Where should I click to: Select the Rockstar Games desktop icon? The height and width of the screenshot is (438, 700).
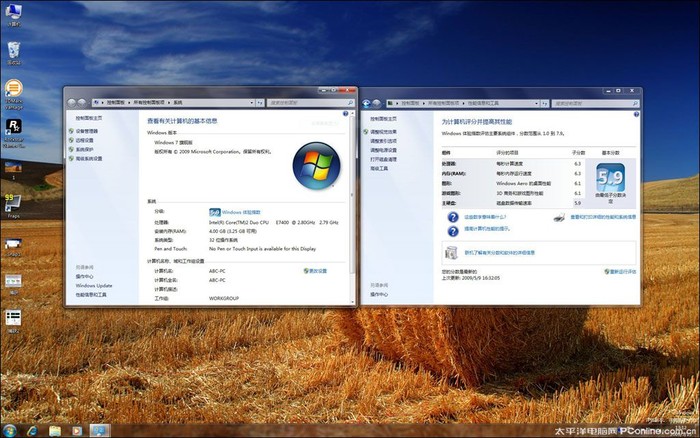tap(14, 131)
